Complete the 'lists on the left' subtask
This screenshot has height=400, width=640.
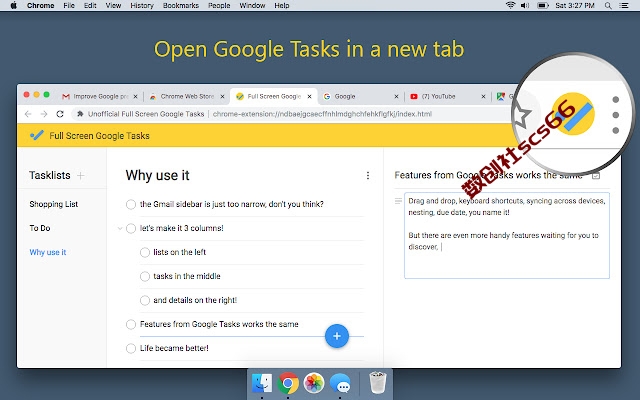(x=144, y=252)
